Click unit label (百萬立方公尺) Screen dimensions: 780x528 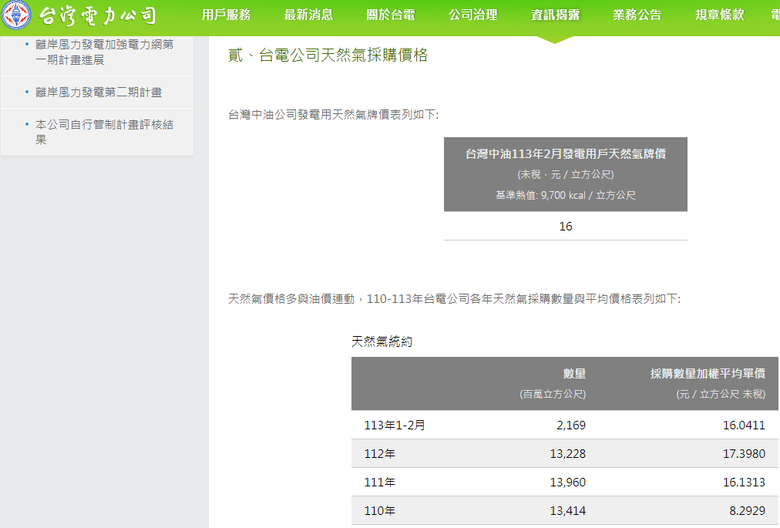coord(553,394)
